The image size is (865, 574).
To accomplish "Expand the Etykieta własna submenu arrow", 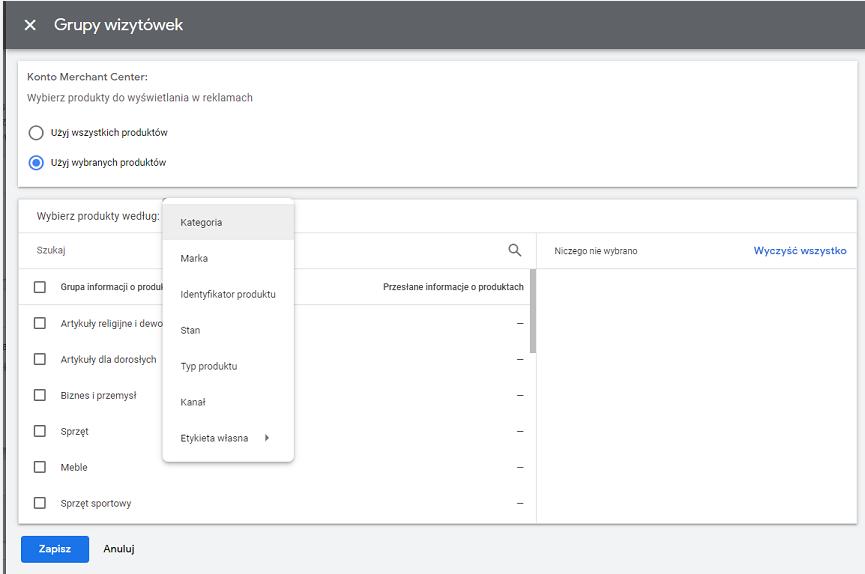I will point(267,438).
